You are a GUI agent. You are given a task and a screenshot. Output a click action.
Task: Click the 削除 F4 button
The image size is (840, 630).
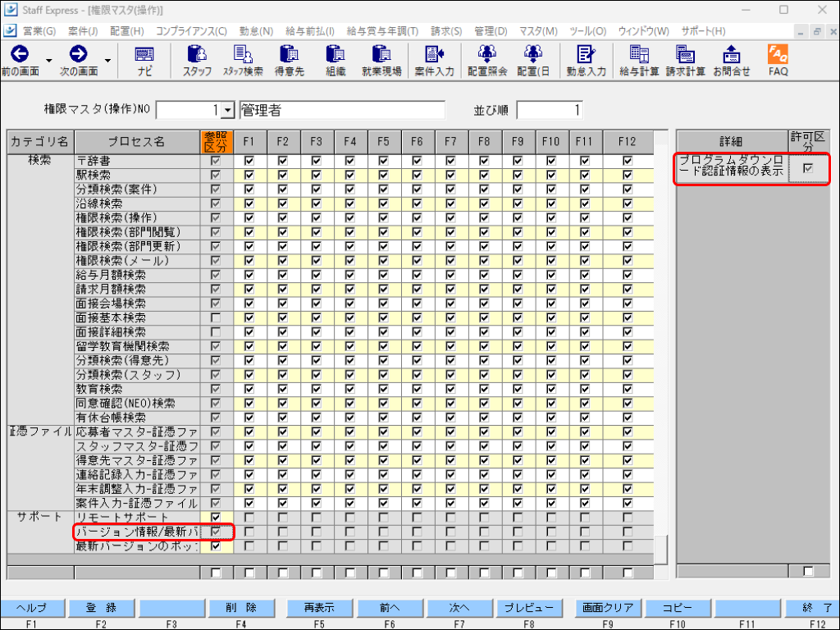click(241, 608)
